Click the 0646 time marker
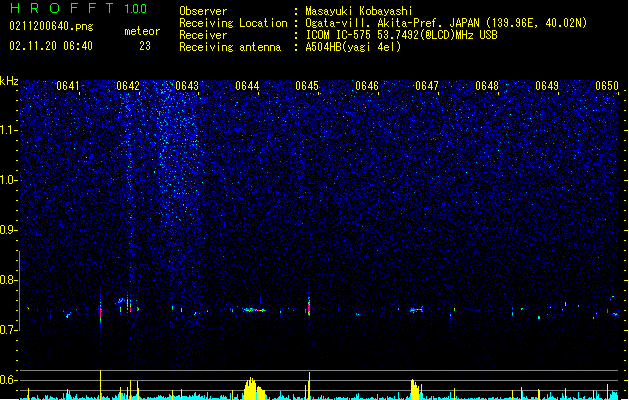Screen dimensions: 629x400 pos(367,86)
